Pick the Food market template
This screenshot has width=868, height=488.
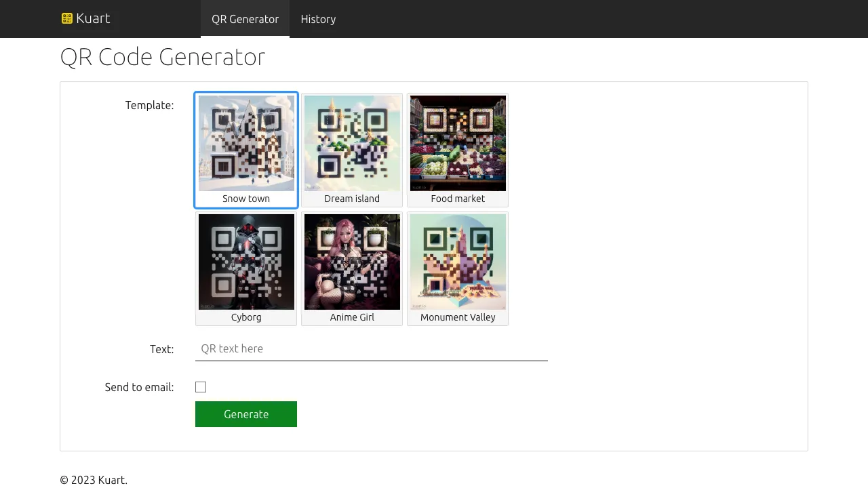click(458, 150)
